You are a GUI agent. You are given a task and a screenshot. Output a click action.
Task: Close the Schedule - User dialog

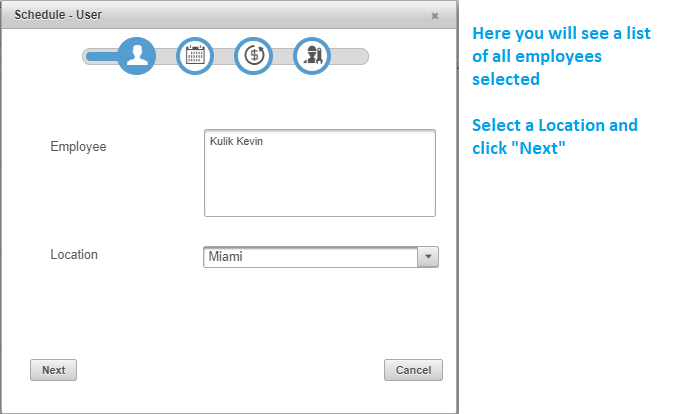point(435,16)
